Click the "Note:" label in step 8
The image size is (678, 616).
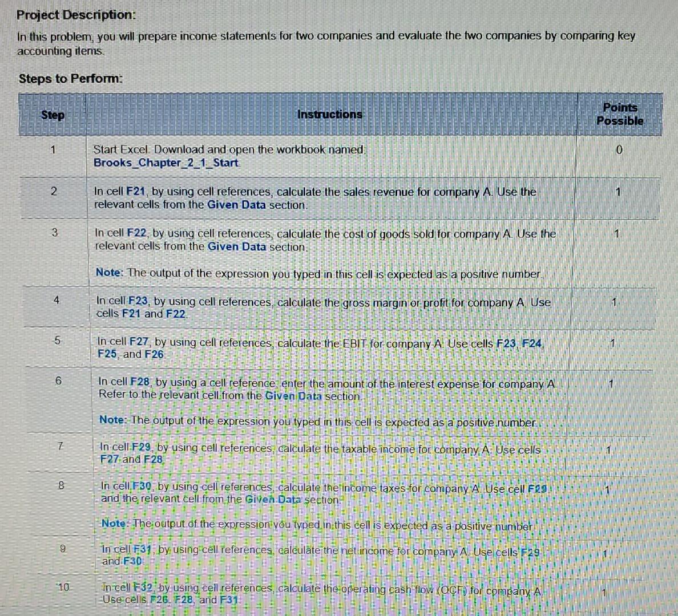pos(114,523)
